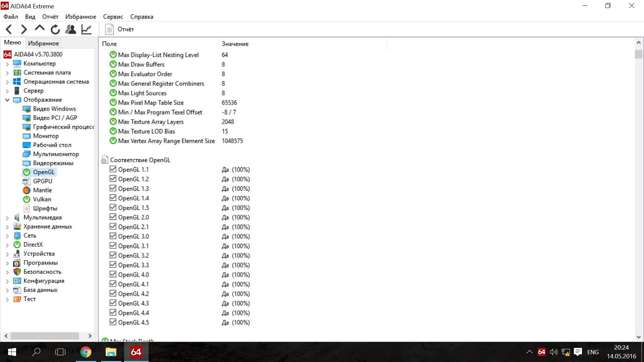Open AIDA64 icon in system tray
644x362 pixels.
[x=541, y=352]
